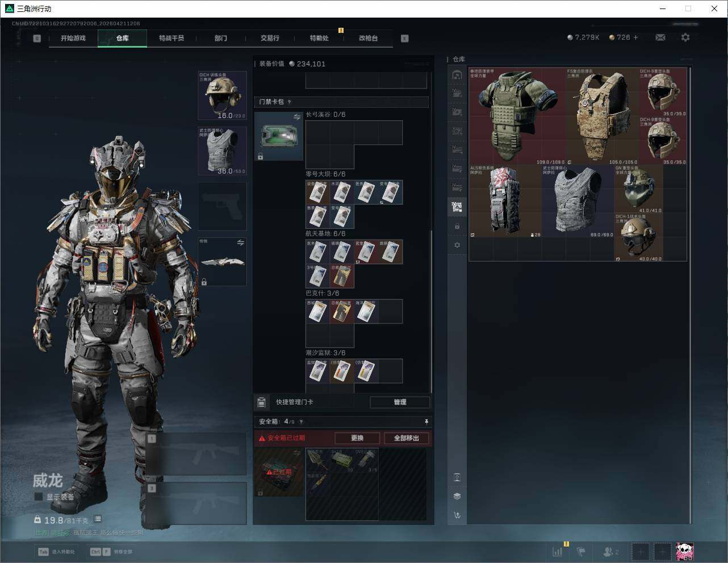Swap the keycard pack using arrows icon
Screen dimensions: 728x563
point(296,117)
